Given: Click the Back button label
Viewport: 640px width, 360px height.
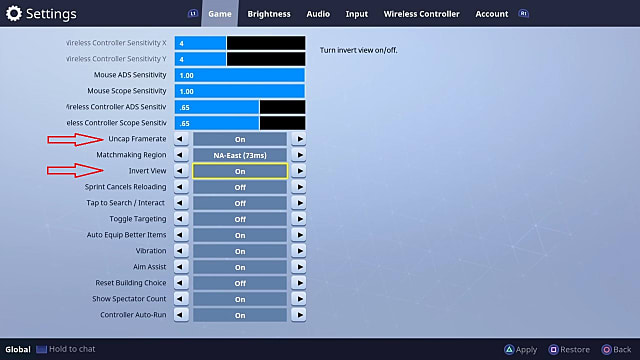Looking at the screenshot, I should [622, 350].
